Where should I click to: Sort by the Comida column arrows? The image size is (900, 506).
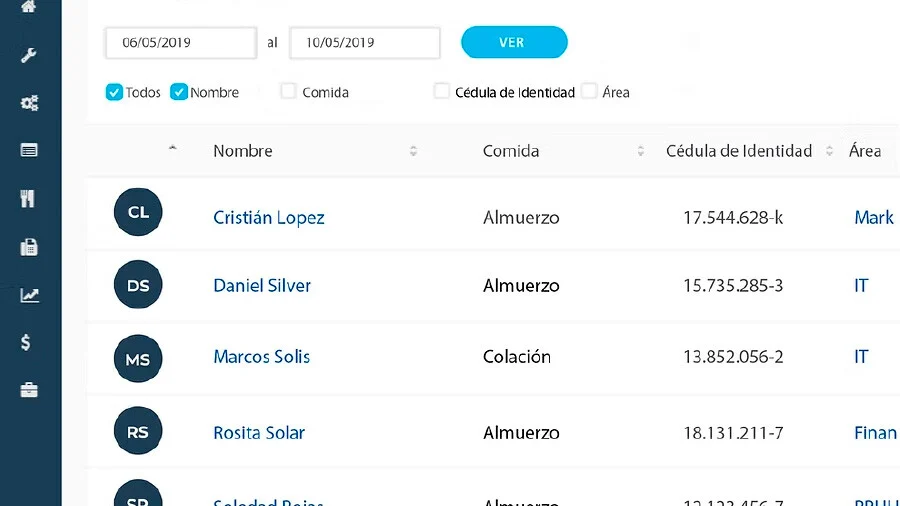click(x=641, y=151)
